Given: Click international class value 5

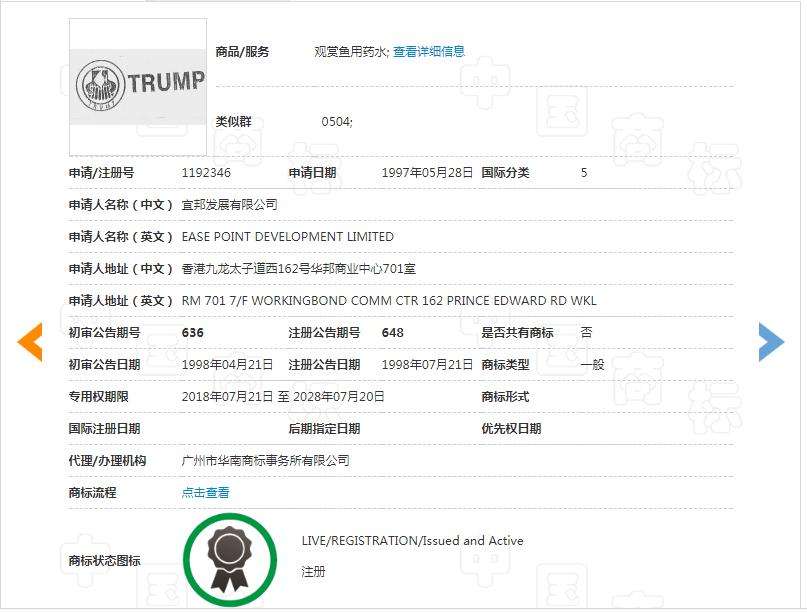Looking at the screenshot, I should coord(581,172).
